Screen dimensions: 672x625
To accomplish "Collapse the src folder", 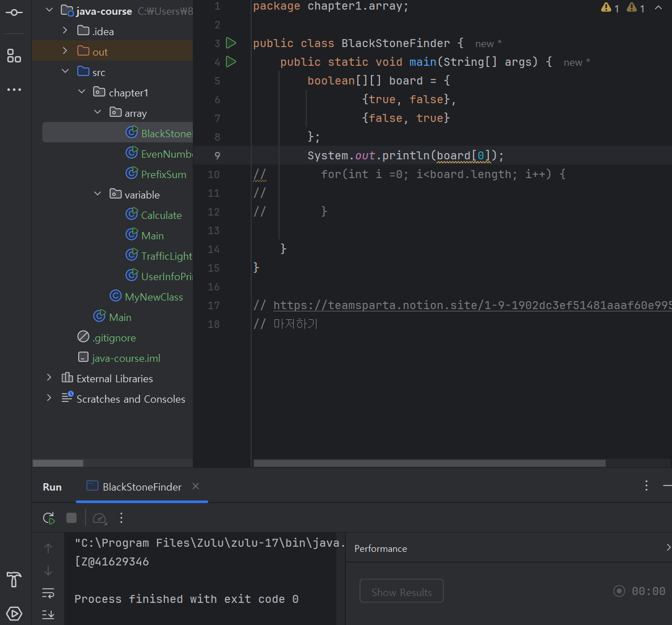I will tap(65, 71).
